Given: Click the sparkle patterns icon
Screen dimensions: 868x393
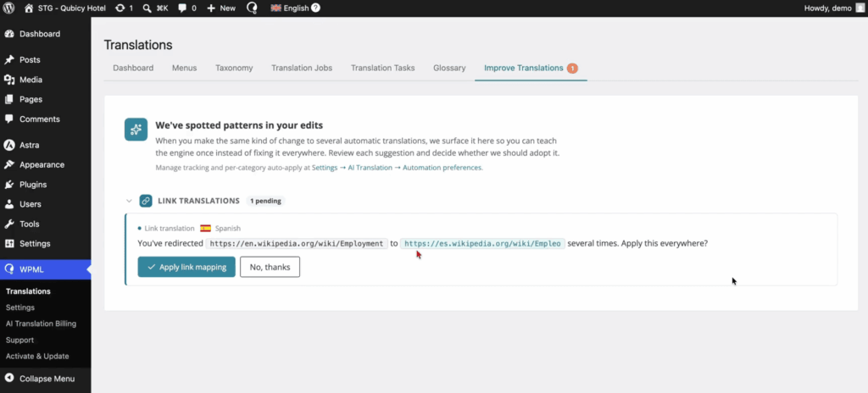Looking at the screenshot, I should [x=136, y=129].
